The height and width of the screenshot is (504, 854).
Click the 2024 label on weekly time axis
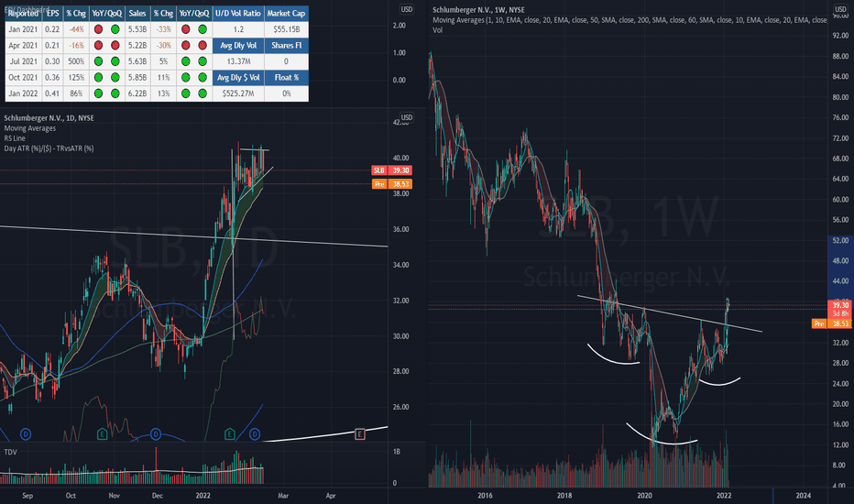click(804, 495)
